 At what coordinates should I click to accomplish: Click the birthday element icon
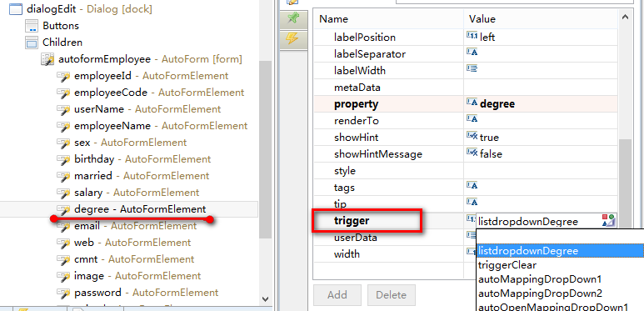coord(63,159)
